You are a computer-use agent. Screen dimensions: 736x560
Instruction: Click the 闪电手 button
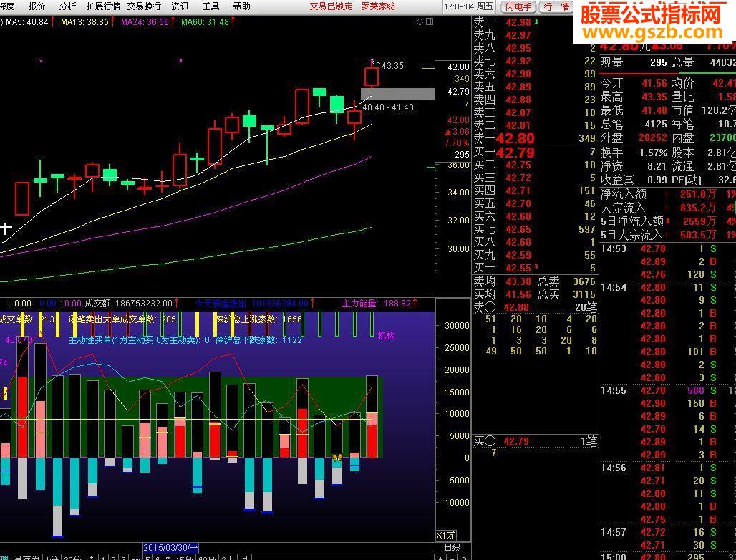tap(518, 6)
